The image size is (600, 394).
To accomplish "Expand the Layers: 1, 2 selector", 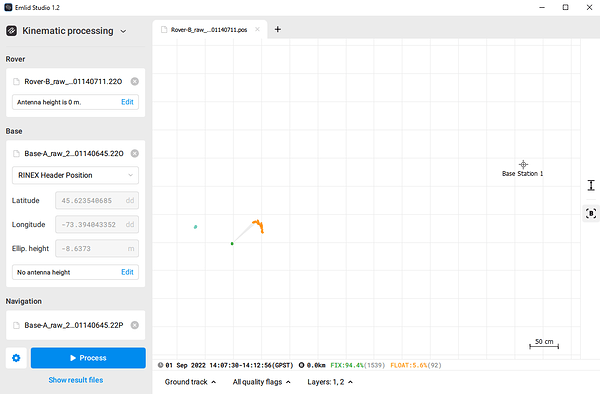I will tap(330, 382).
